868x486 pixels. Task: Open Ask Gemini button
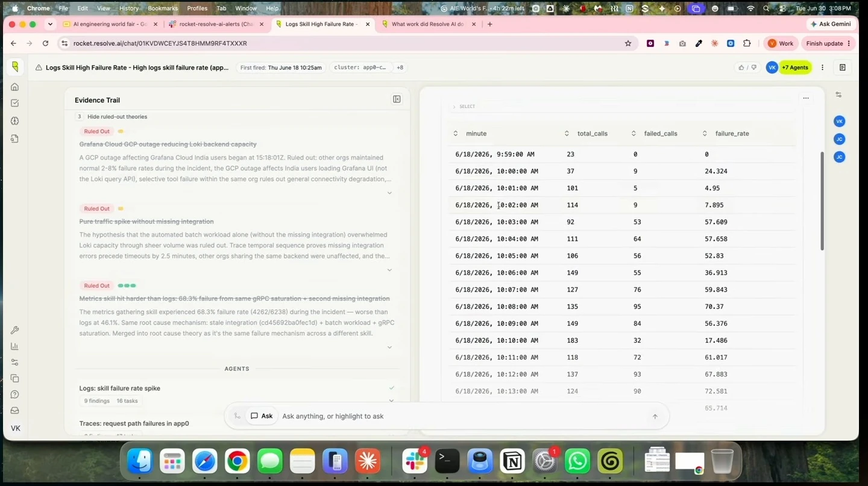pyautogui.click(x=831, y=24)
